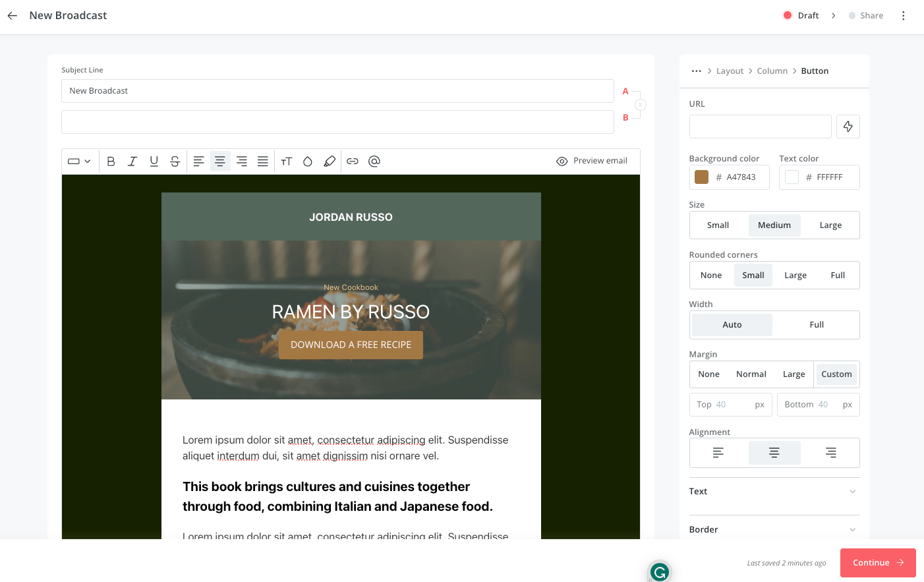This screenshot has height=582, width=924.
Task: Click inside the Subject Line field
Action: tap(337, 91)
